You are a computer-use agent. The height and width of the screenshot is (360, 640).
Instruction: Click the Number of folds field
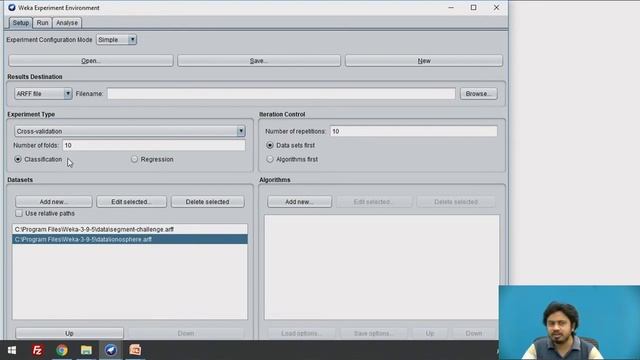pos(154,145)
